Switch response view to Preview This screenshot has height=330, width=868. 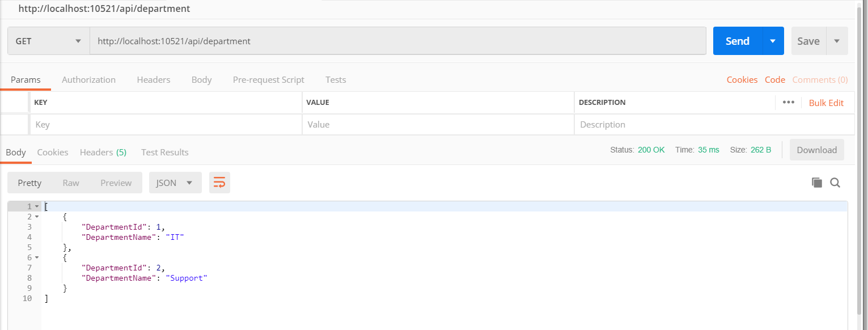[x=116, y=183]
